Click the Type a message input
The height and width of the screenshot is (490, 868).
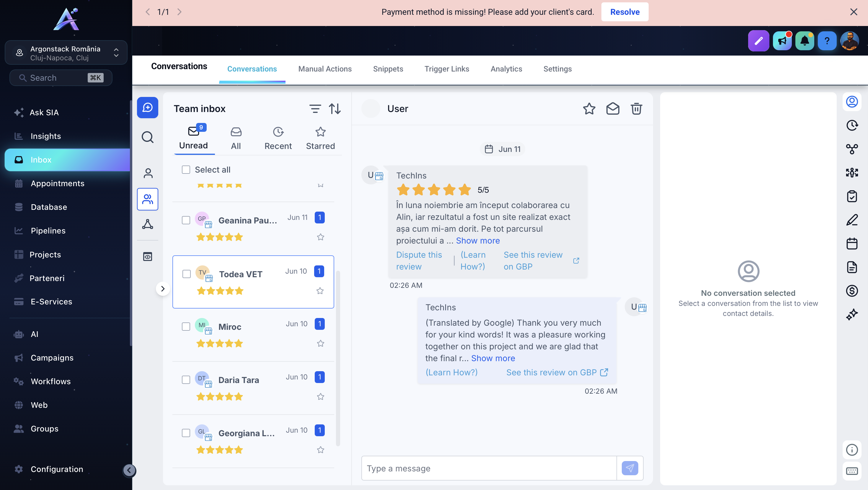[489, 468]
